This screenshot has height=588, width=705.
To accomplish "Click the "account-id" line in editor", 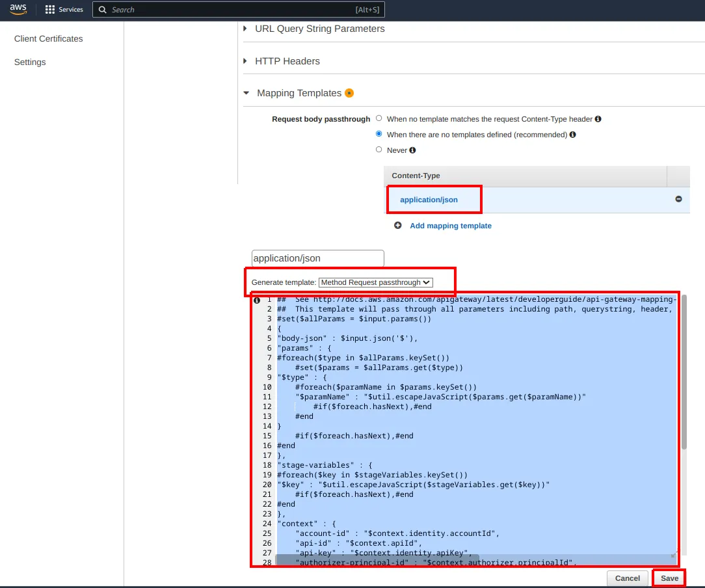I will tap(397, 533).
